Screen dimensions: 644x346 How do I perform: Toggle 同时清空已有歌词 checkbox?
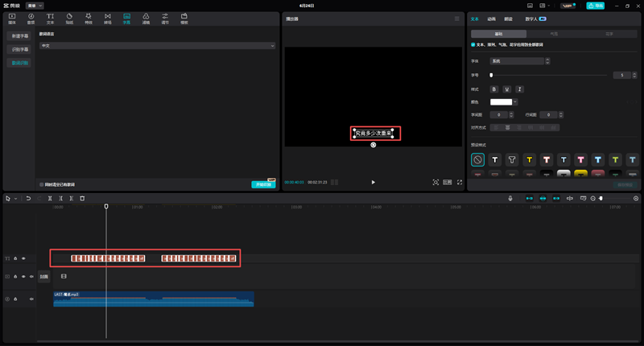coord(42,184)
